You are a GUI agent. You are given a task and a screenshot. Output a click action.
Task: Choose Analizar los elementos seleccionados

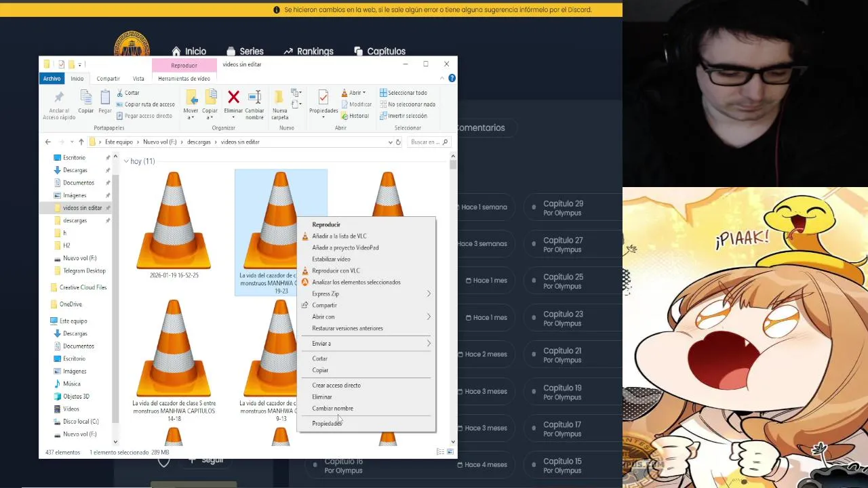[356, 282]
